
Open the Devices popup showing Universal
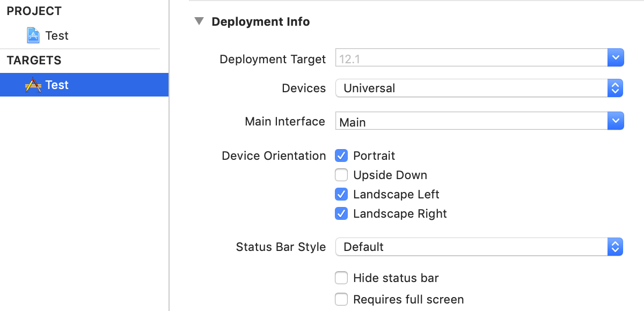point(479,88)
